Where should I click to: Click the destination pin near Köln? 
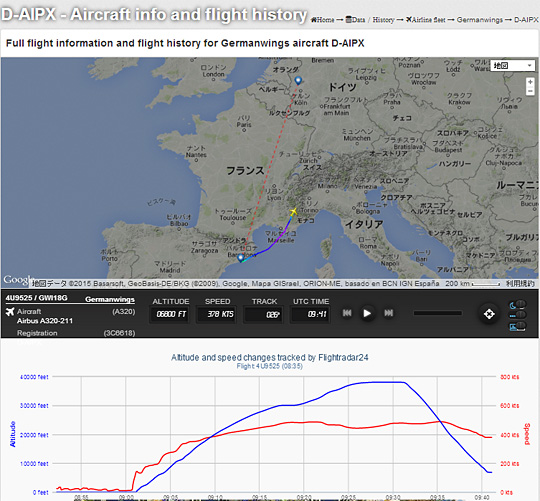pyautogui.click(x=298, y=81)
